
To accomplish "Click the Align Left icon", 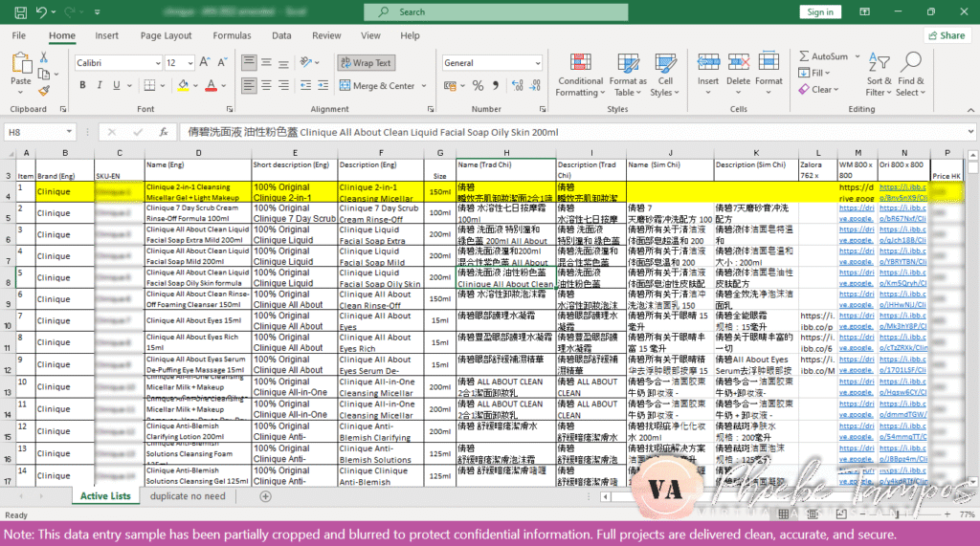I will [x=249, y=85].
